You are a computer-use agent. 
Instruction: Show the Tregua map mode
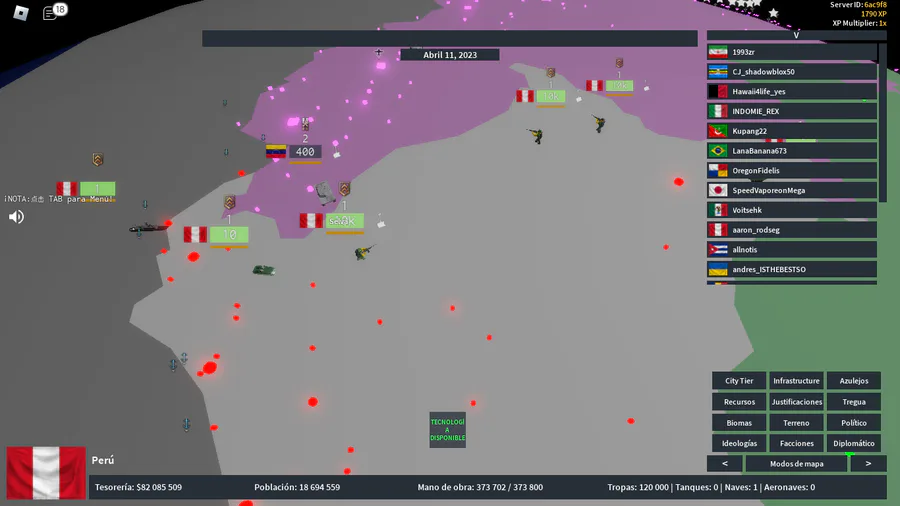pyautogui.click(x=854, y=402)
